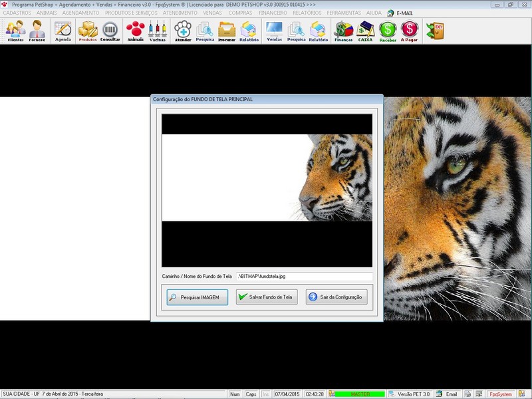
Task: Open the Vendas monitor icon
Action: 274,31
